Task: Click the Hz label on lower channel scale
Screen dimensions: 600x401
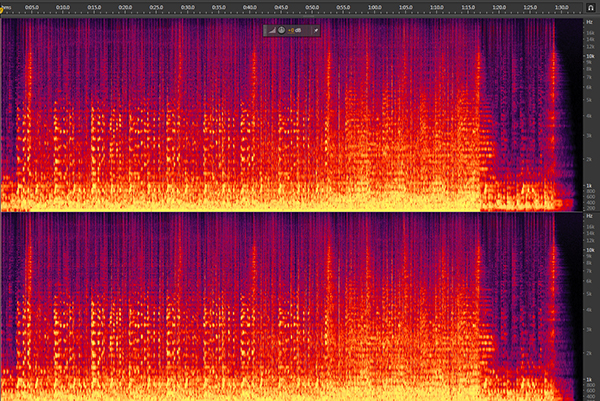Action: [x=590, y=218]
